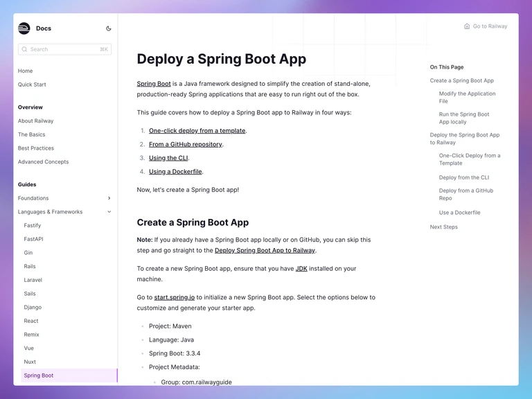532x399 pixels.
Task: Open the Vue guide
Action: [29, 348]
